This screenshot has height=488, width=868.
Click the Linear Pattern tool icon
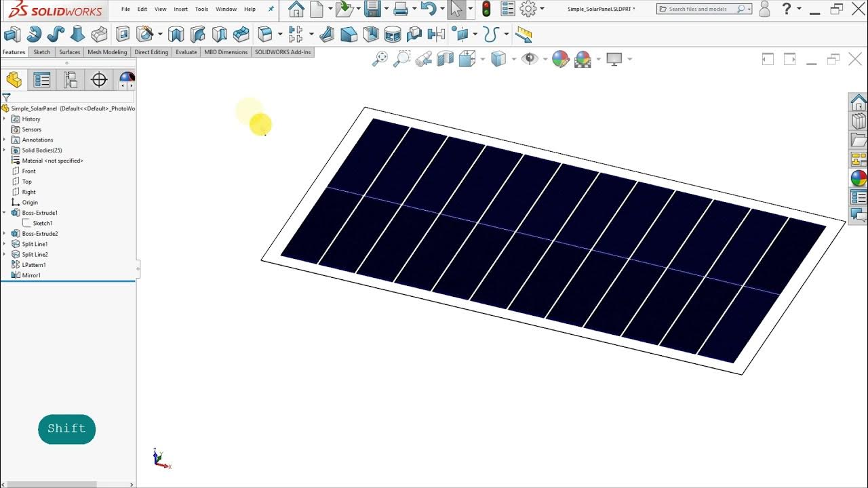295,34
